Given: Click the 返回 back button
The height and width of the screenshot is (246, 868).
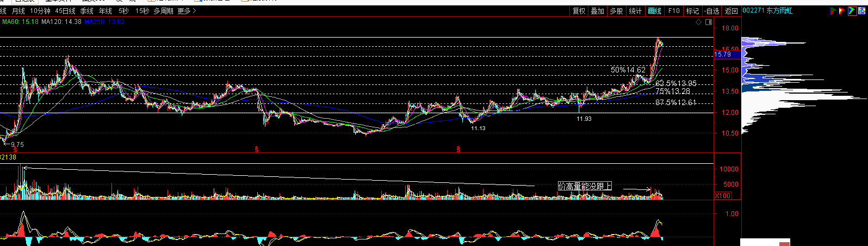Looking at the screenshot, I should click(731, 11).
